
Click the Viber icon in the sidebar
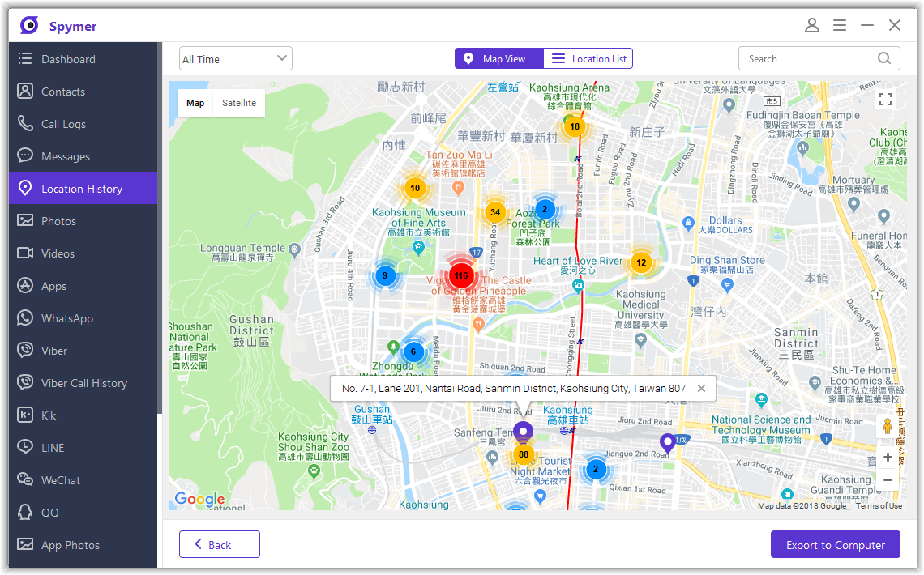[25, 350]
